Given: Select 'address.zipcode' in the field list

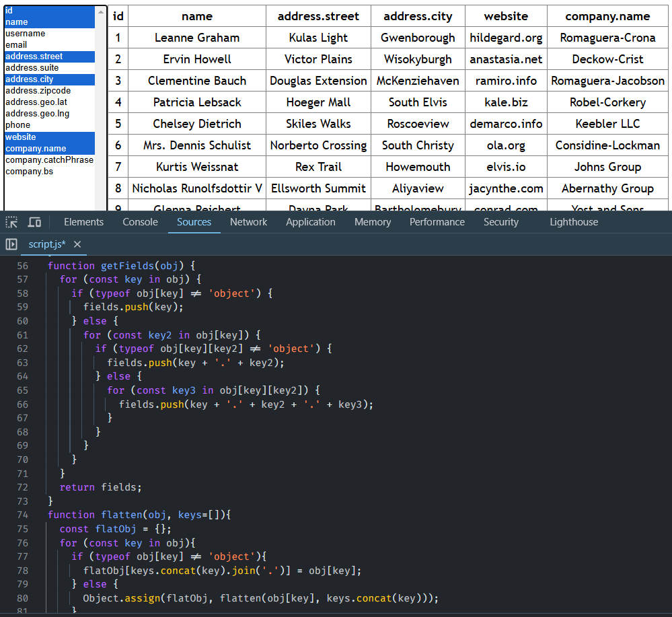Looking at the screenshot, I should [x=50, y=91].
